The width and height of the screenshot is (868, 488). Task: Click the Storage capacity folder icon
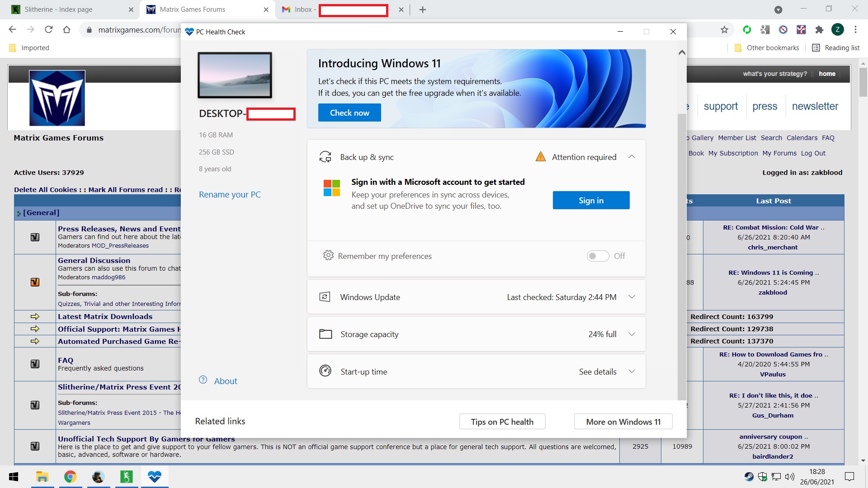pyautogui.click(x=325, y=334)
